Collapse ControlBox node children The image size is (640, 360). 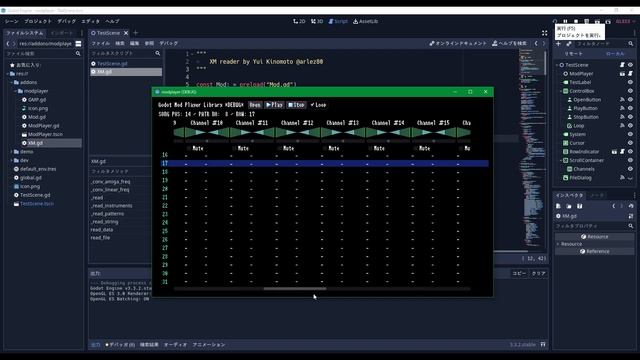pos(561,91)
